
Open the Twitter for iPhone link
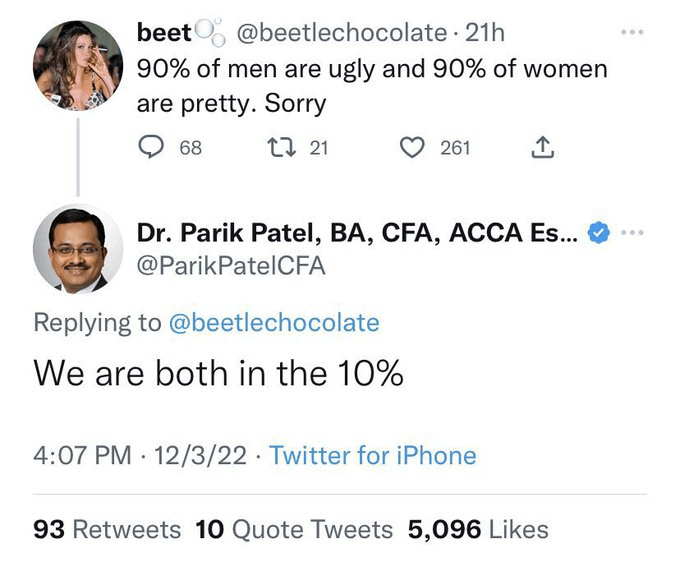click(372, 456)
